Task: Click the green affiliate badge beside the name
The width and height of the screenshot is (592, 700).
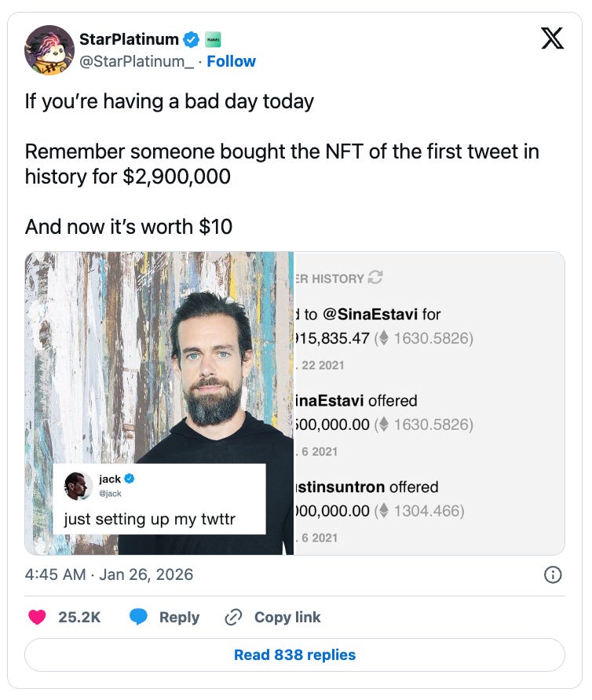Action: 213,39
